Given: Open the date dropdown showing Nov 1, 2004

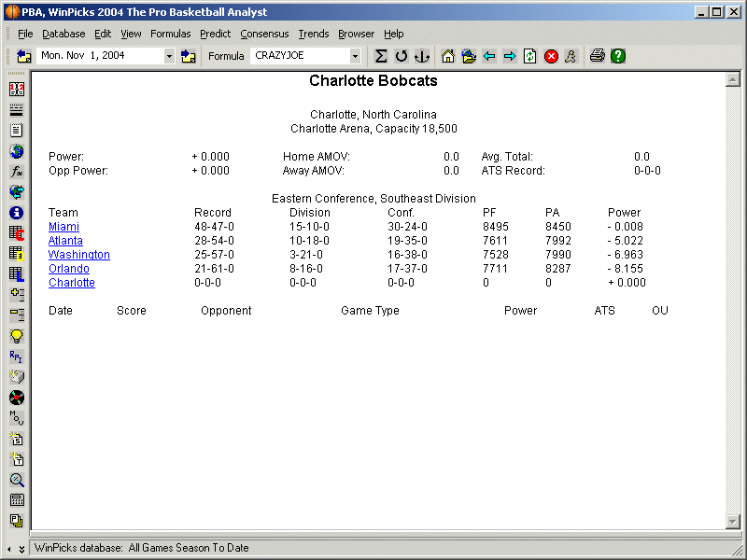Looking at the screenshot, I should (x=169, y=56).
